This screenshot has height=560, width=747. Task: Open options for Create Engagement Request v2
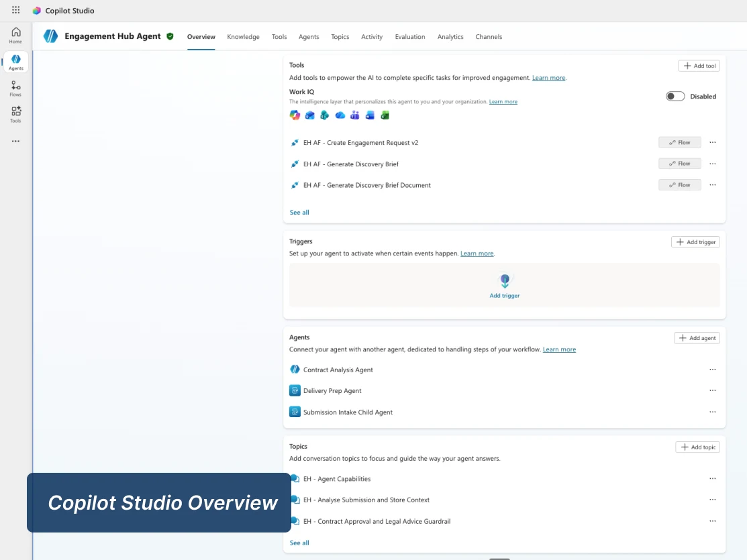[713, 142]
